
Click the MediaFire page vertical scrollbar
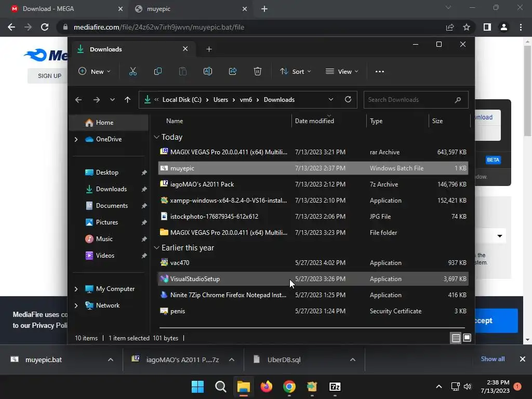point(527,90)
